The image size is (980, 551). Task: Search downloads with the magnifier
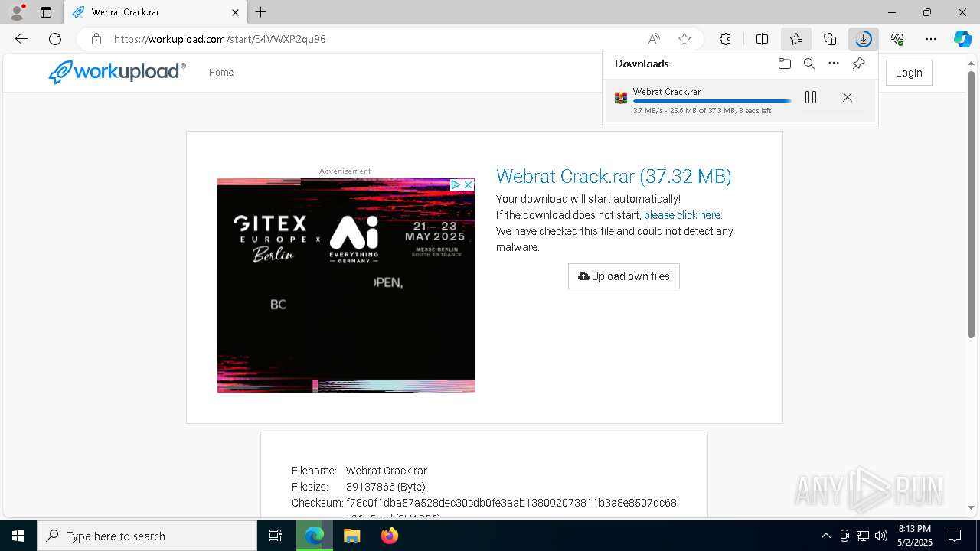[x=809, y=64]
